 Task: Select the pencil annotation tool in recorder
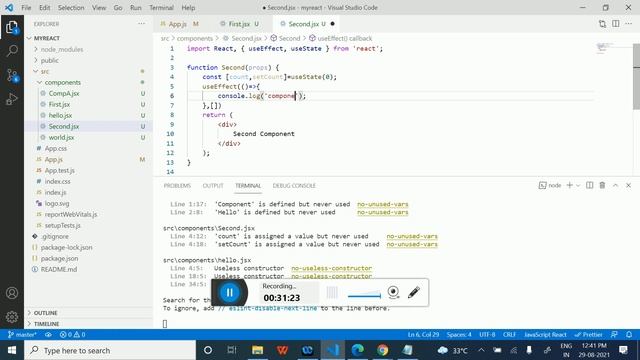[413, 292]
